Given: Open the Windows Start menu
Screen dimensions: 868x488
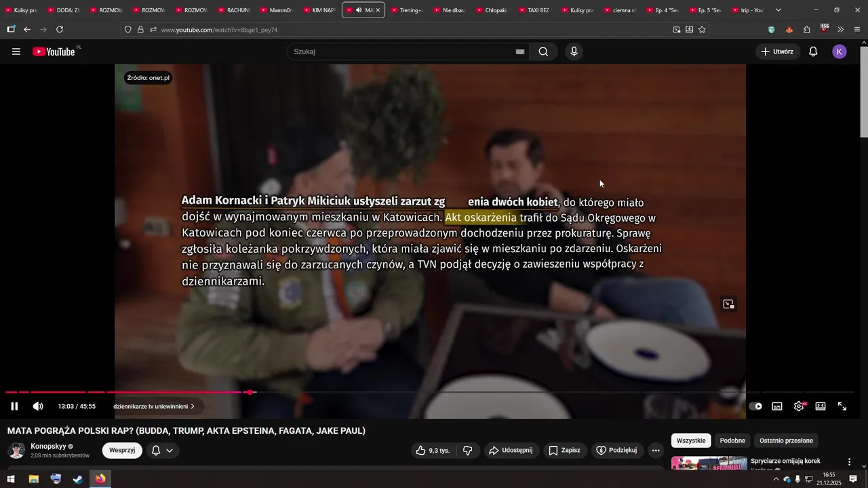Looking at the screenshot, I should point(11,479).
